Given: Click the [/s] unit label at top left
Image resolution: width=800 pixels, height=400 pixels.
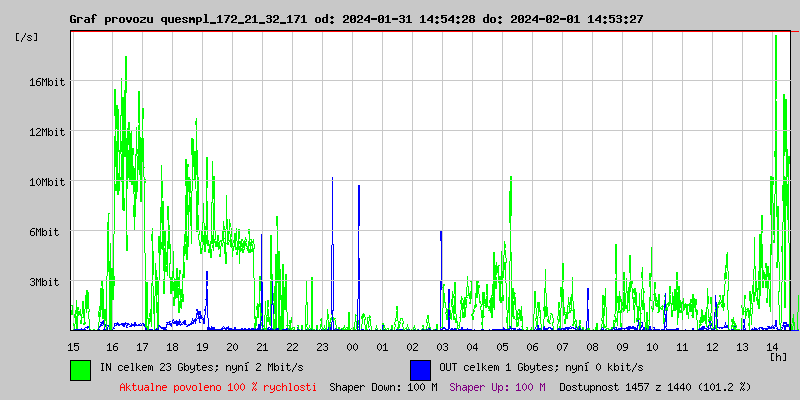Looking at the screenshot, I should click(x=27, y=37).
